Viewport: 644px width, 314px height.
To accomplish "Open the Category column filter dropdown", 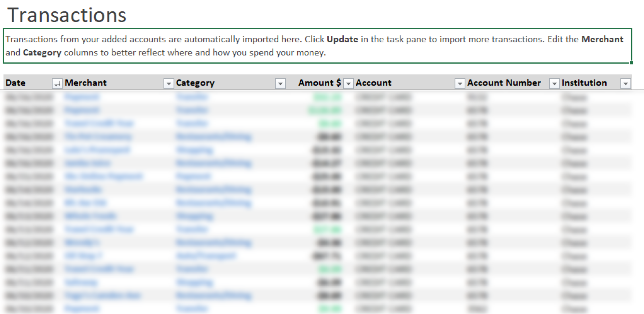I will [280, 83].
